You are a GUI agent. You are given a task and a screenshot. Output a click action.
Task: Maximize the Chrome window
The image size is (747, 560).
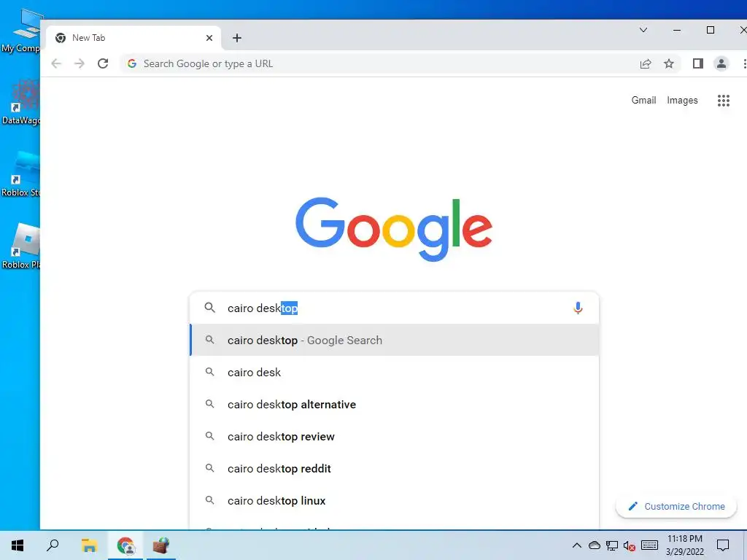point(711,30)
